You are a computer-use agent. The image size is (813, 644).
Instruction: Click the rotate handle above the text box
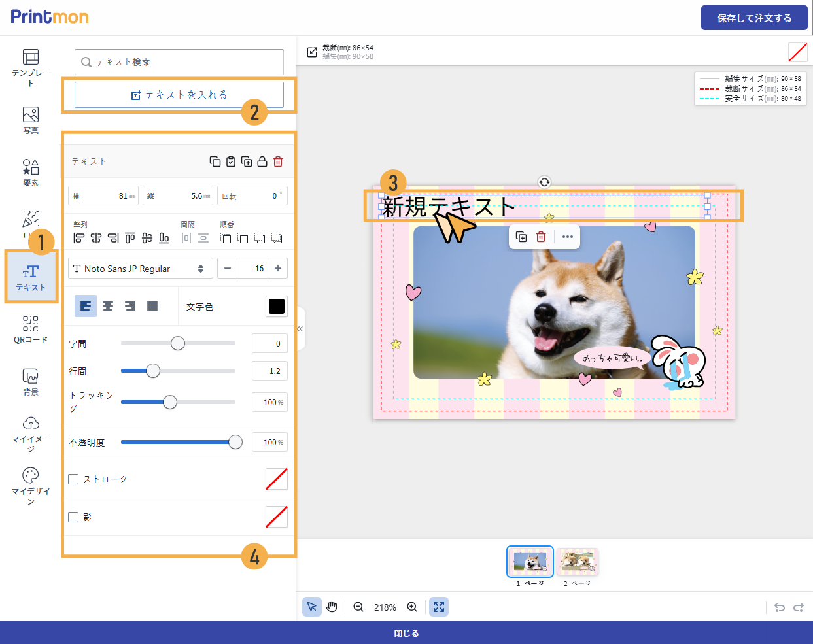(544, 182)
